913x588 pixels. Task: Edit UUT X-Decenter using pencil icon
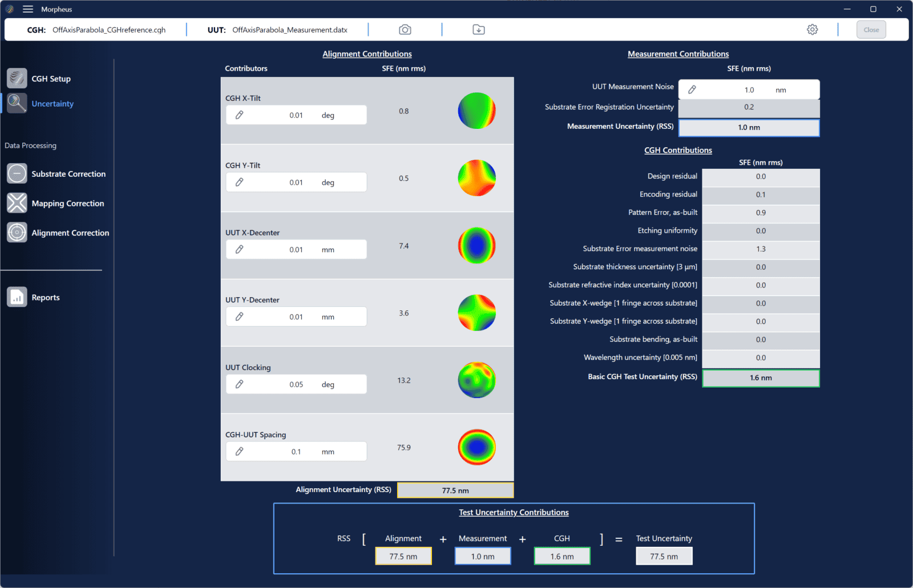click(240, 250)
